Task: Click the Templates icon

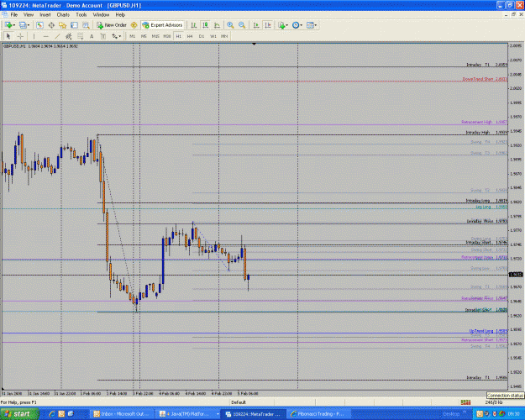Action: pos(310,25)
